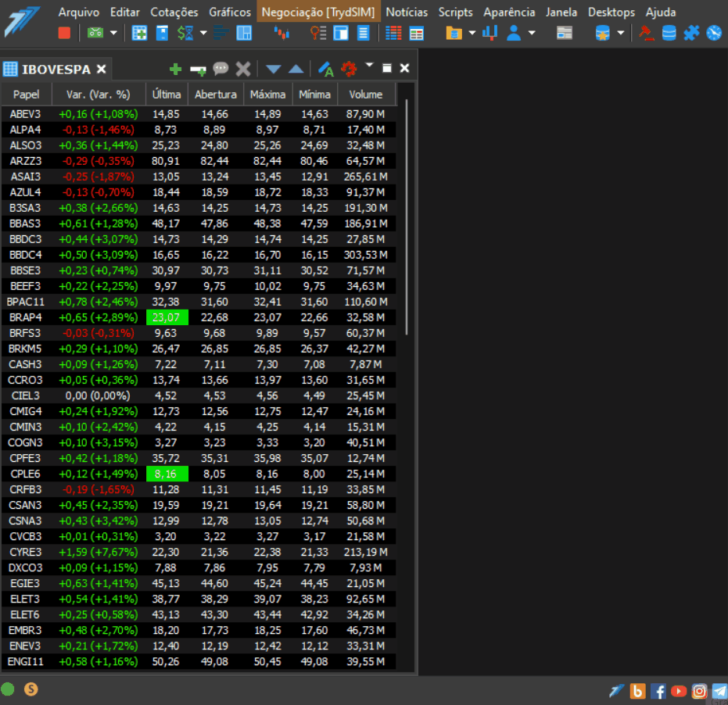Click the Var. (Var. %) column header
Viewport: 728px width, 705px height.
98,95
